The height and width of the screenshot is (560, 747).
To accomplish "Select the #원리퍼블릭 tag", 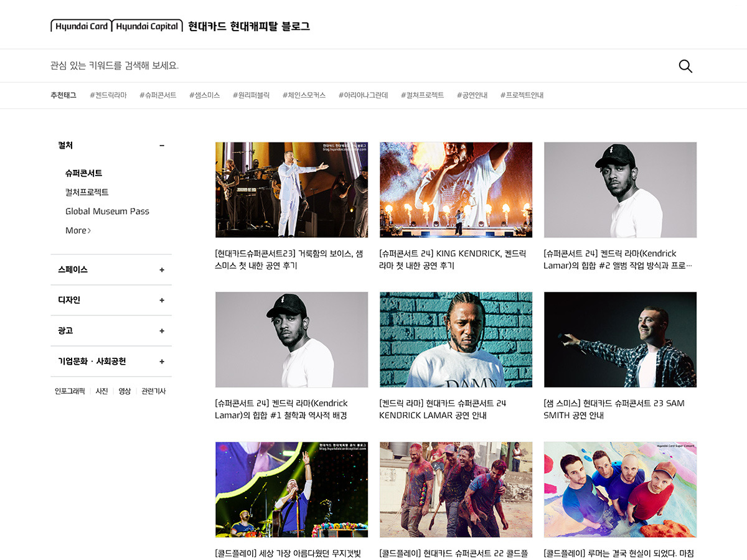I will coord(251,95).
